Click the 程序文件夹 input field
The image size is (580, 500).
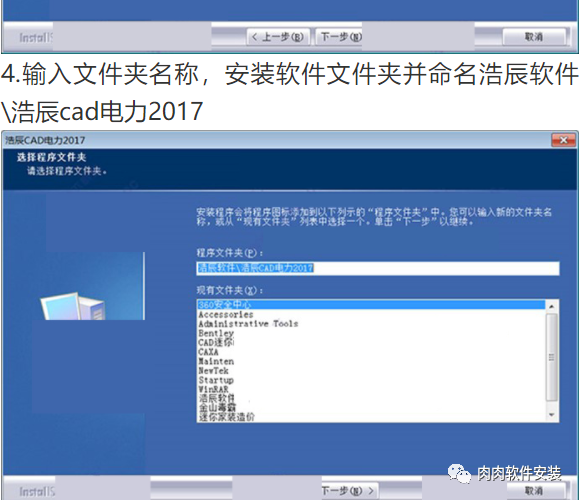[378, 268]
